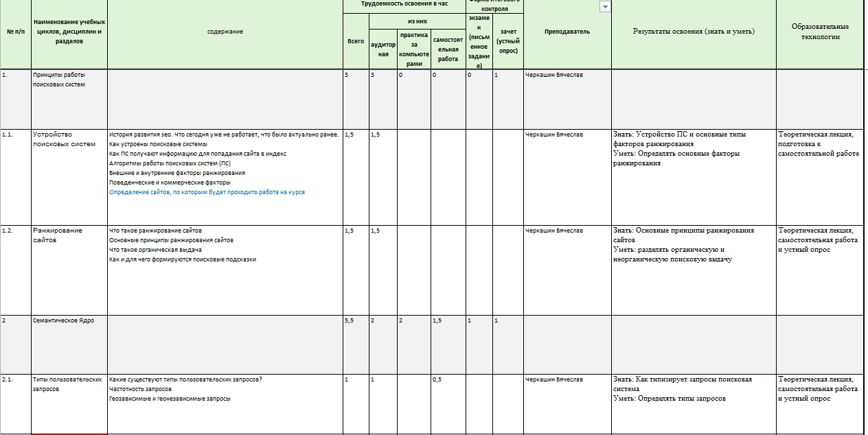Click Всего value '3' in row 1.
Screen dimensions: 868x435
[356, 99]
